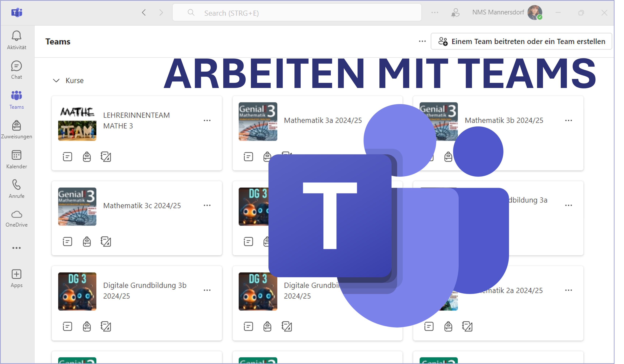This screenshot has height=364, width=624.
Task: Open the Chat section
Action: 17,70
